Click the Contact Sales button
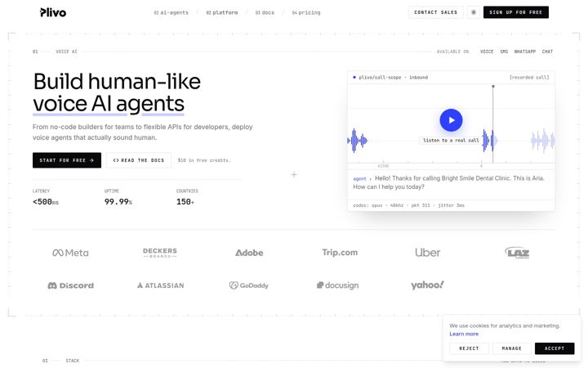 (436, 12)
